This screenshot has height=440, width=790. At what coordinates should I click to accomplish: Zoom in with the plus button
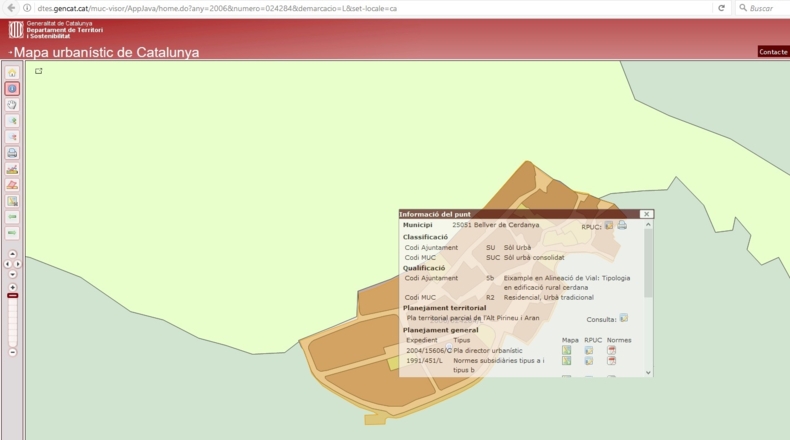click(13, 287)
